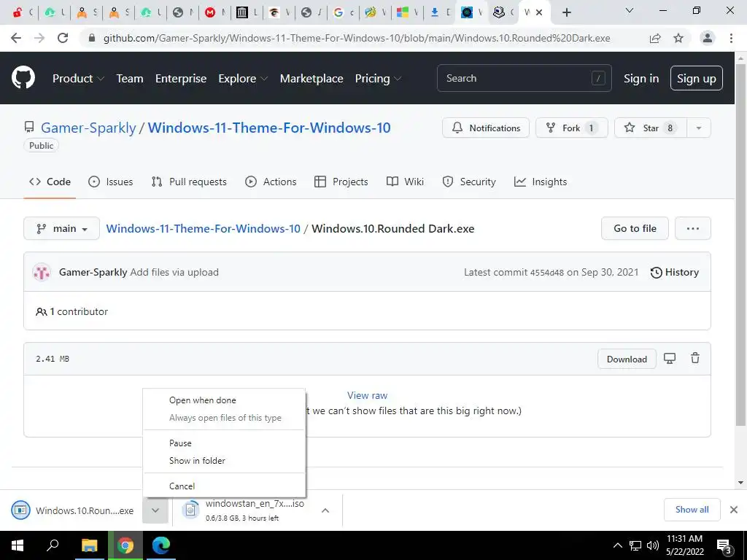Open the notification center icon
The height and width of the screenshot is (560, 747).
click(724, 545)
